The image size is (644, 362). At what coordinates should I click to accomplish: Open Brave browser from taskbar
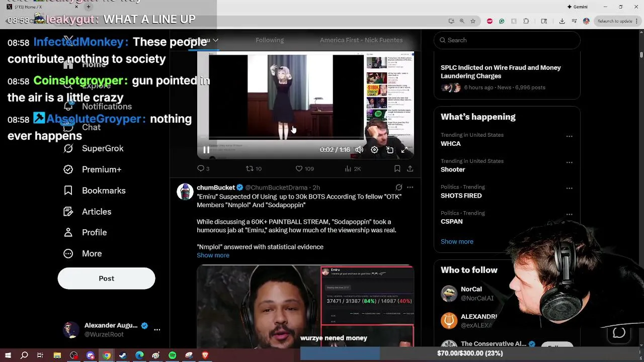click(x=205, y=355)
